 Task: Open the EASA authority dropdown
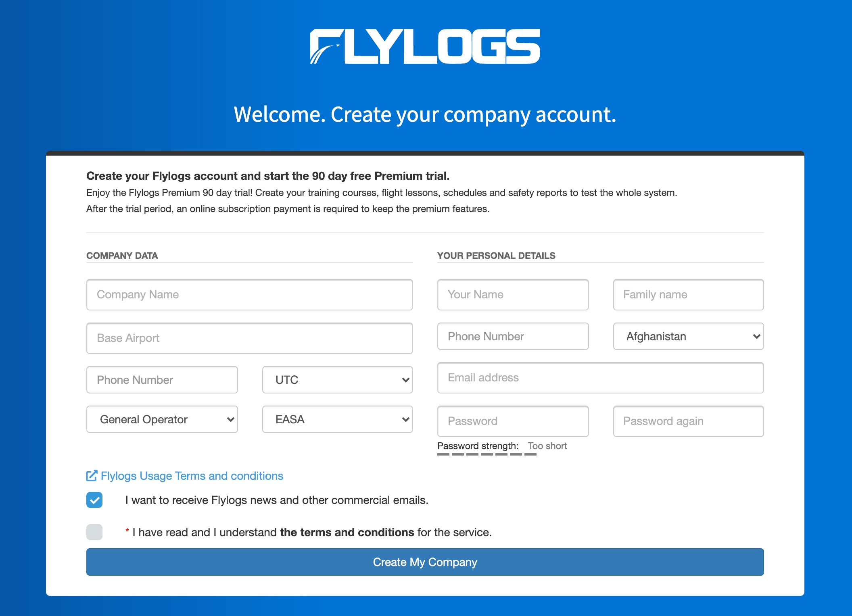337,419
